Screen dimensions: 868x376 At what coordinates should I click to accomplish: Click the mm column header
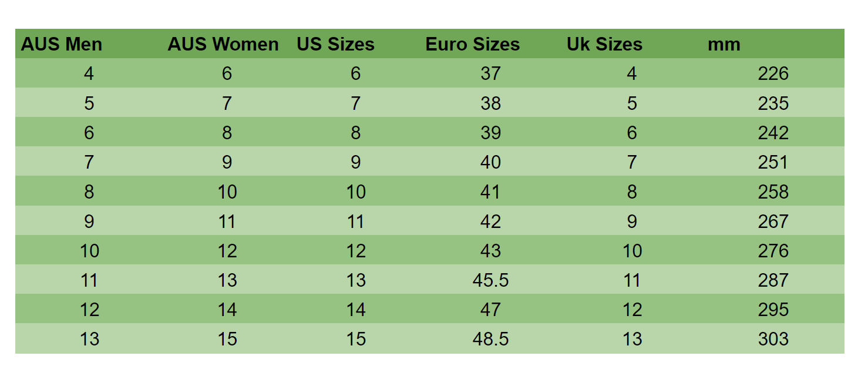(724, 44)
